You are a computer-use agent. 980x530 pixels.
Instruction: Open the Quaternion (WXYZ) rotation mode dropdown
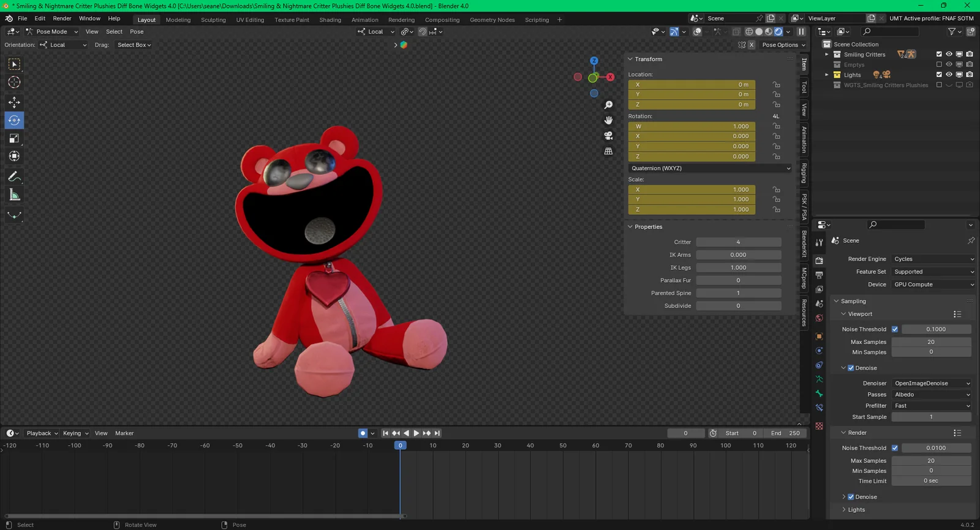(710, 168)
